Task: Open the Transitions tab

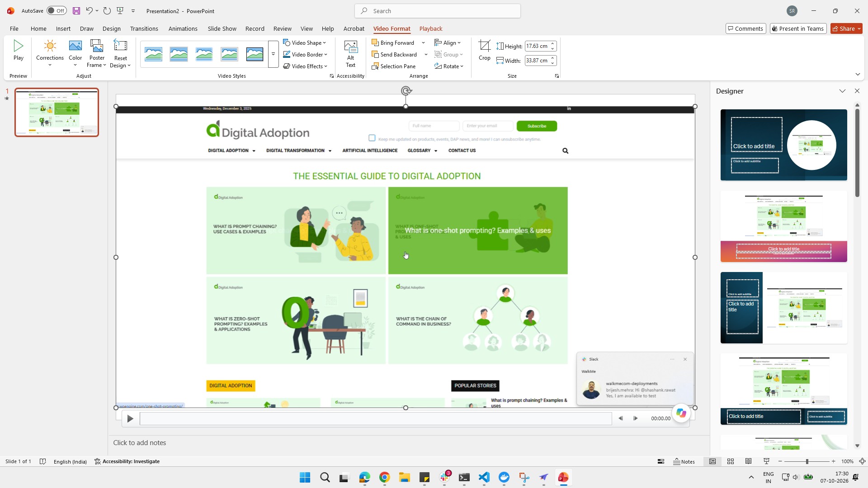Action: (144, 28)
